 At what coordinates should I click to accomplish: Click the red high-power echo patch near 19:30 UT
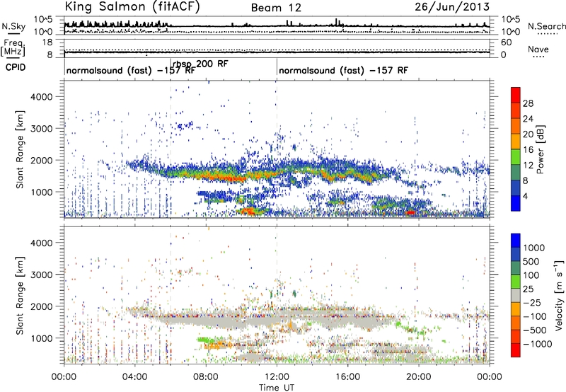tap(410, 212)
